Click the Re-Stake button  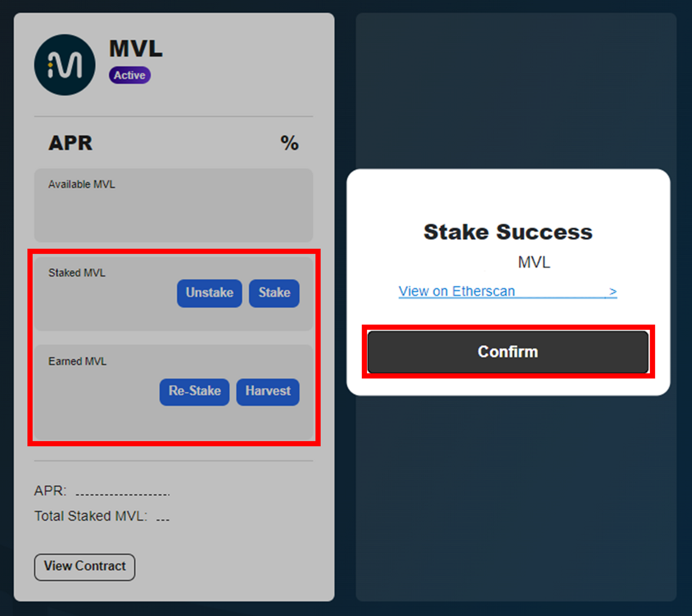pyautogui.click(x=194, y=392)
